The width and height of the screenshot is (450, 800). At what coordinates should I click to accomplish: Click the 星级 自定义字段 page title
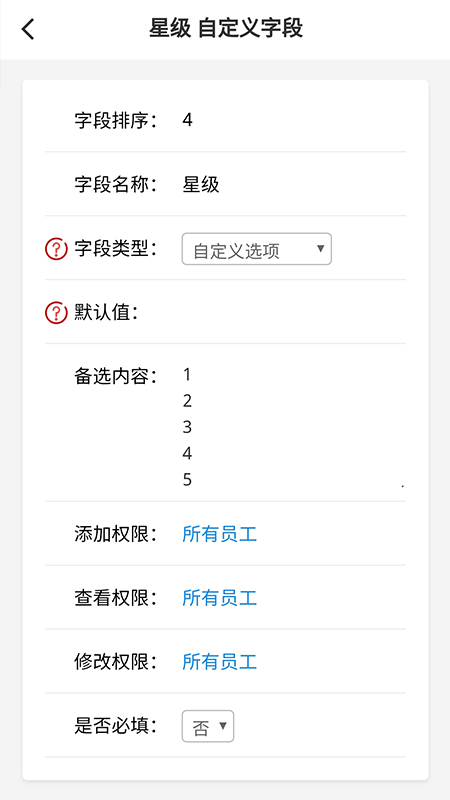click(226, 28)
